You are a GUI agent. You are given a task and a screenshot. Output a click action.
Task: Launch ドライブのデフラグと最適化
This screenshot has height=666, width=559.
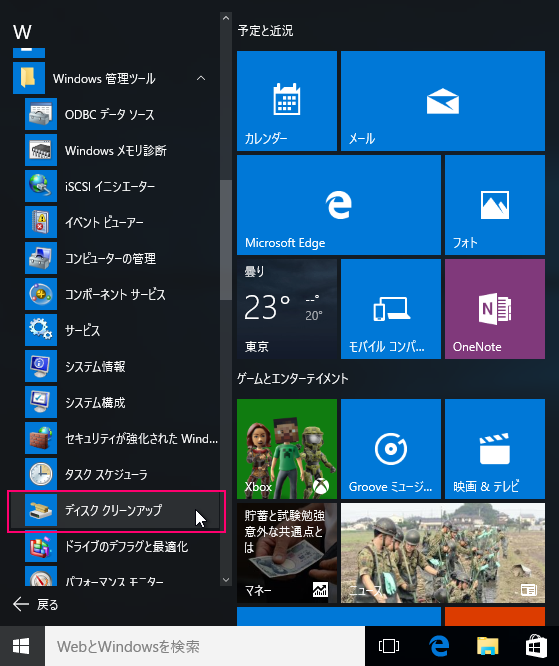pos(114,547)
